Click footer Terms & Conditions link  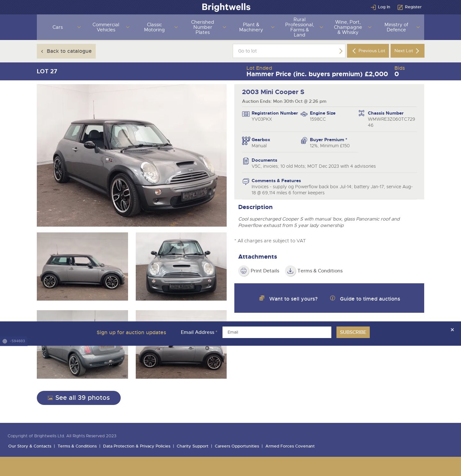77,446
